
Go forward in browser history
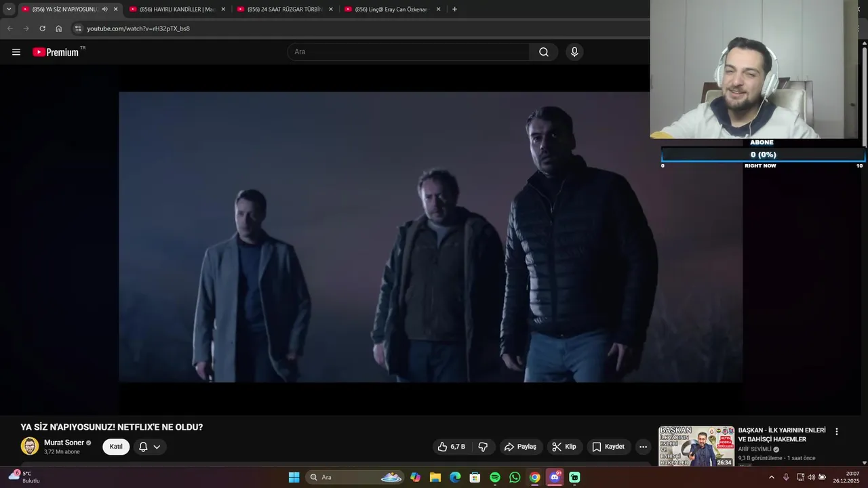[x=26, y=28]
